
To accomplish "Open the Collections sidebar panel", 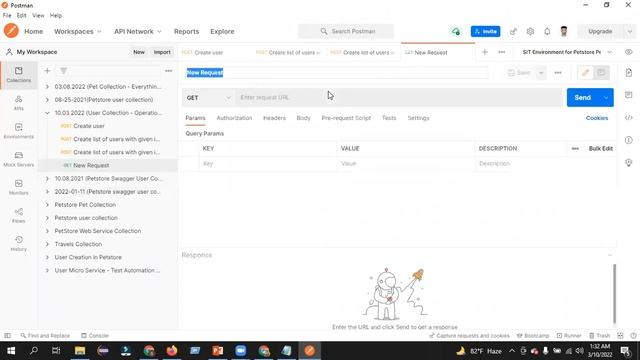I will click(x=18, y=75).
